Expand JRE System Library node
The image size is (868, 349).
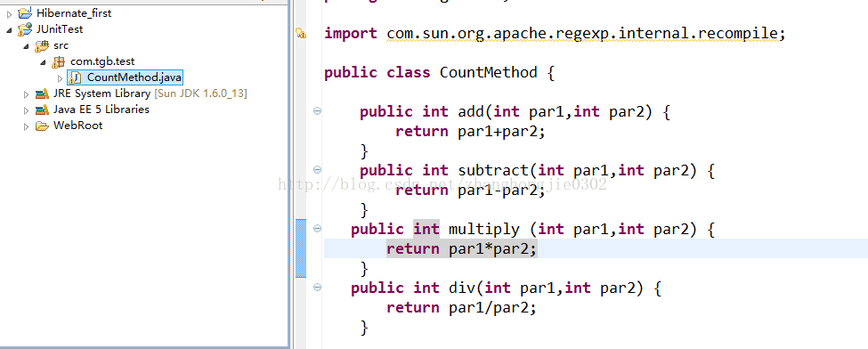tap(26, 94)
